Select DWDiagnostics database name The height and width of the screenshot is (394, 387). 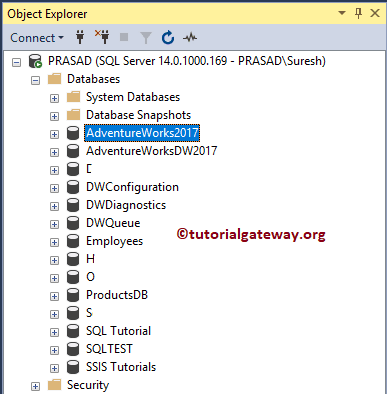pos(126,205)
